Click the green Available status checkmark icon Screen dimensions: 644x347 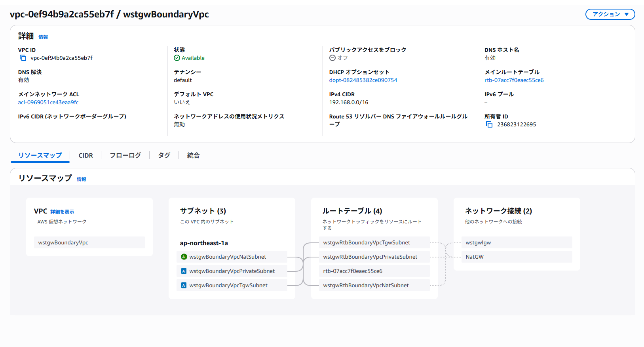coord(177,58)
